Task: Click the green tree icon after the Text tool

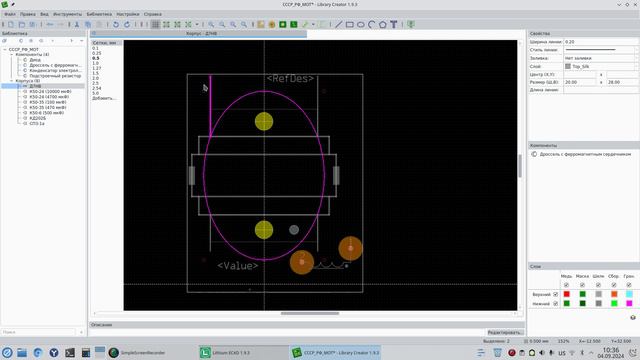Action: pyautogui.click(x=411, y=24)
